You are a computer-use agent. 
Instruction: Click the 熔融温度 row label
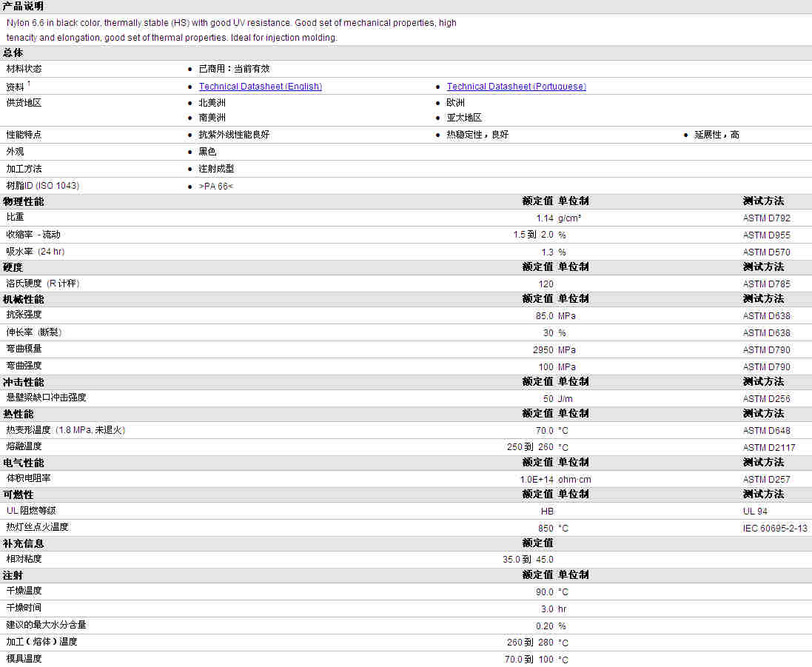pyautogui.click(x=24, y=446)
